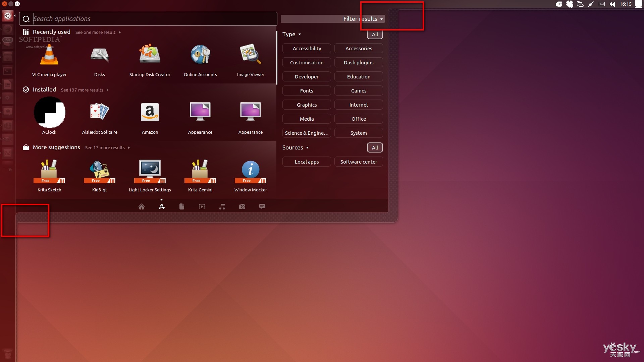Screen dimensions: 644x362
Task: Toggle the Accessories type filter
Action: [359, 49]
